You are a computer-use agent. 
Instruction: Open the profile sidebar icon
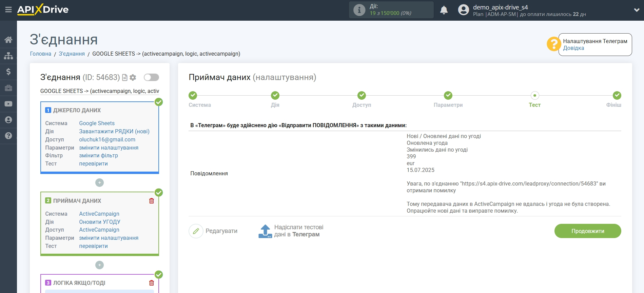[8, 120]
